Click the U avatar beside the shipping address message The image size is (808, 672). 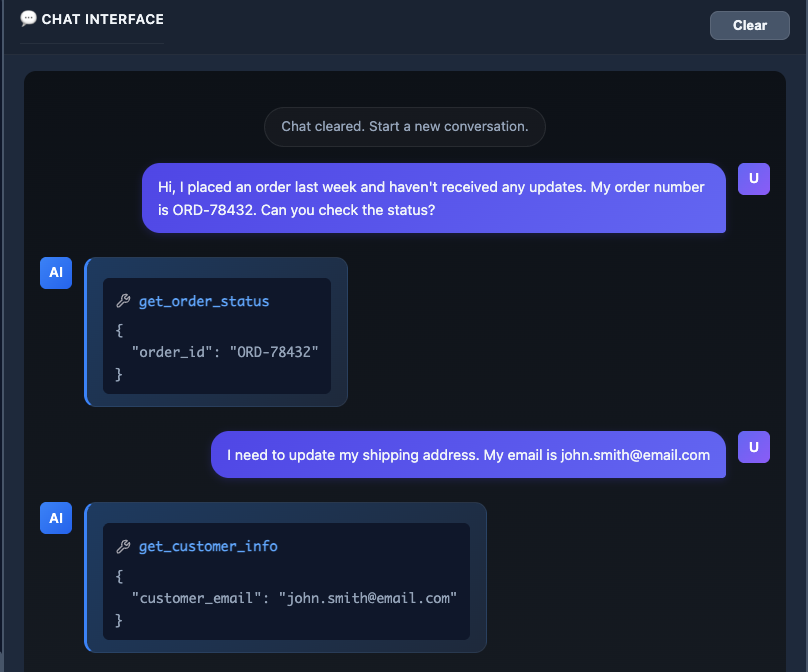point(753,447)
